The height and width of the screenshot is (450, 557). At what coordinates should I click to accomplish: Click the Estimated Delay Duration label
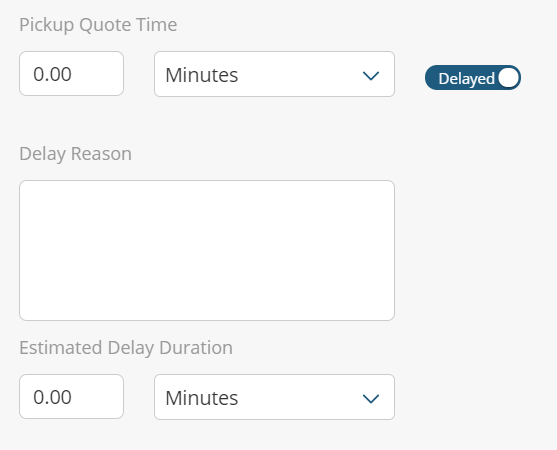[126, 348]
